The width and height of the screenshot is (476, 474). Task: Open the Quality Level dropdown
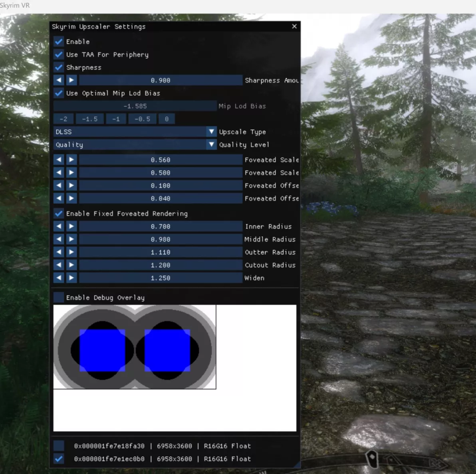coord(135,145)
